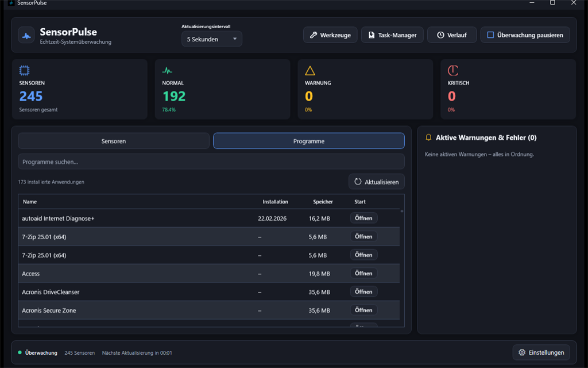Click the Aktive Warnungen & Fehler heading

pyautogui.click(x=486, y=137)
